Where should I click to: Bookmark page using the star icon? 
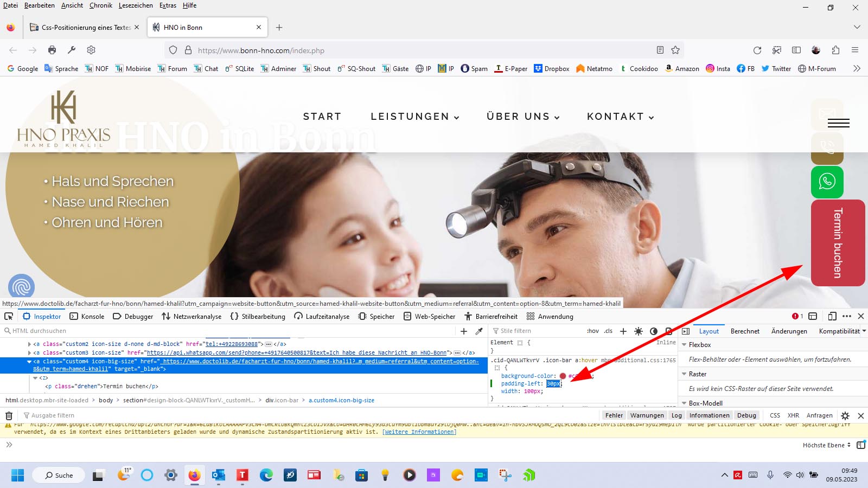[x=675, y=50]
